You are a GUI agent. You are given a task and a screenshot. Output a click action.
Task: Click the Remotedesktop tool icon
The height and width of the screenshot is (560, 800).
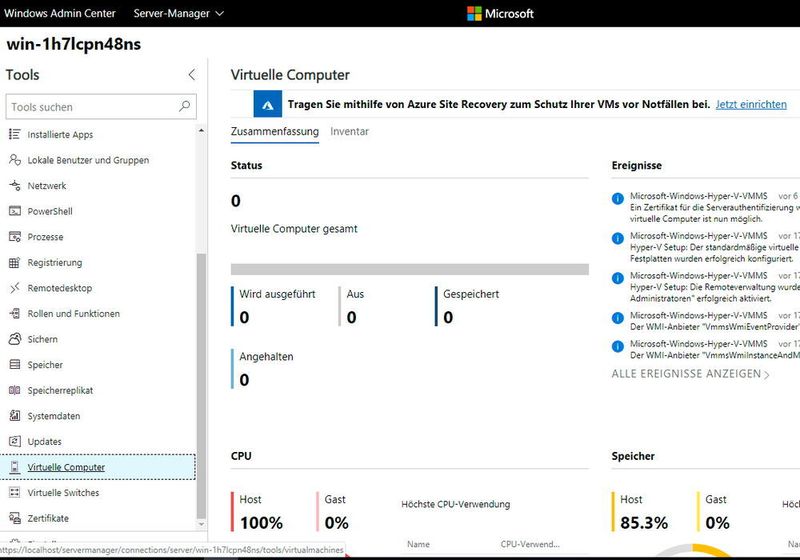[14, 288]
